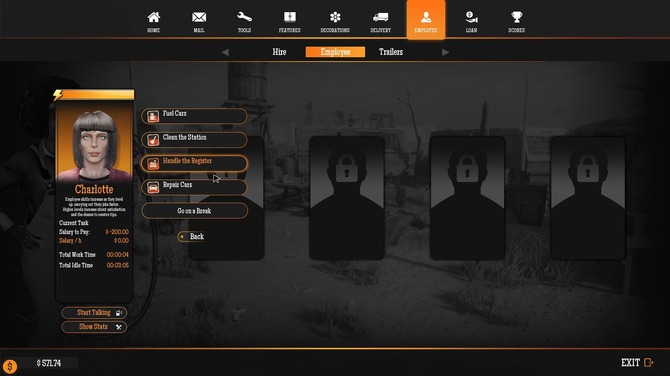Click the left arrow beside Hire
Viewport: 670px width, 376px height.
pos(225,52)
